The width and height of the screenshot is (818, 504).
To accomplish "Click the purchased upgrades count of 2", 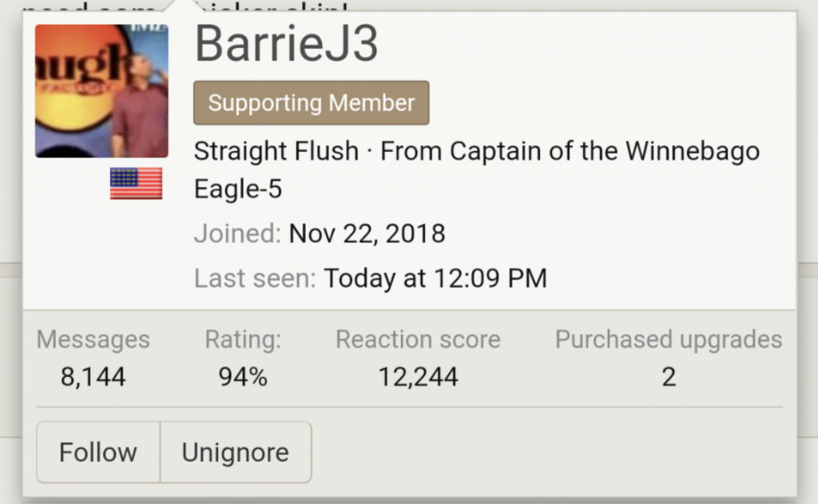I will 669,376.
